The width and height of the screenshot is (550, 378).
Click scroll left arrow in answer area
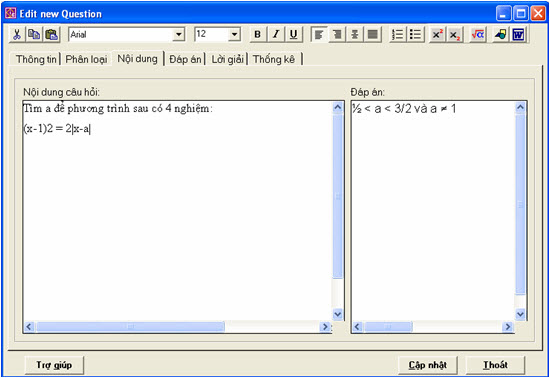pos(357,327)
